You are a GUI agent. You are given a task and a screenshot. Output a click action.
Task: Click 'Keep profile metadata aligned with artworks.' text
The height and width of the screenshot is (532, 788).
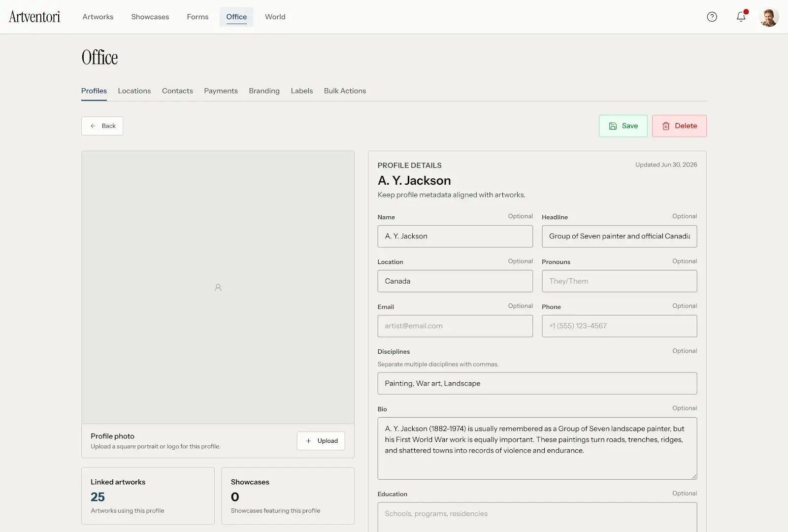pos(451,195)
